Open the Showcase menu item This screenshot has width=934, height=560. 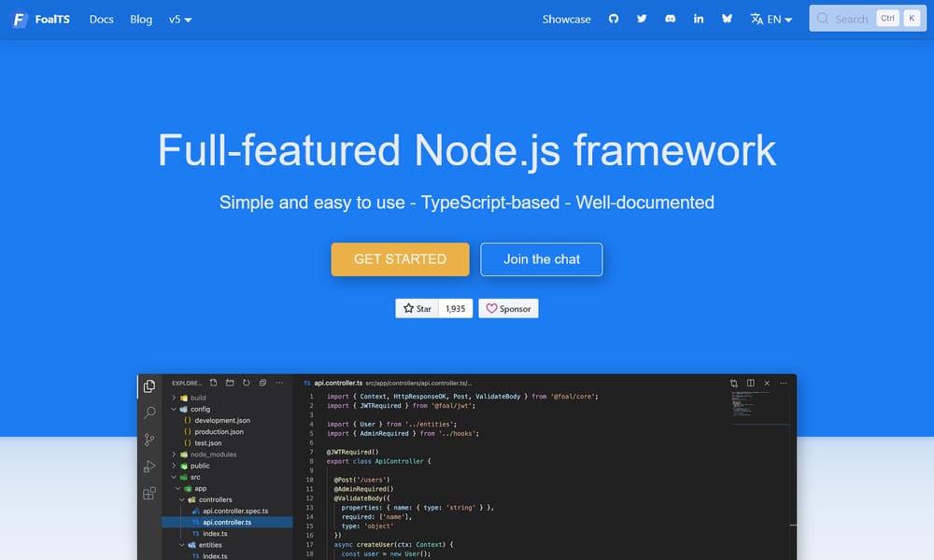567,19
